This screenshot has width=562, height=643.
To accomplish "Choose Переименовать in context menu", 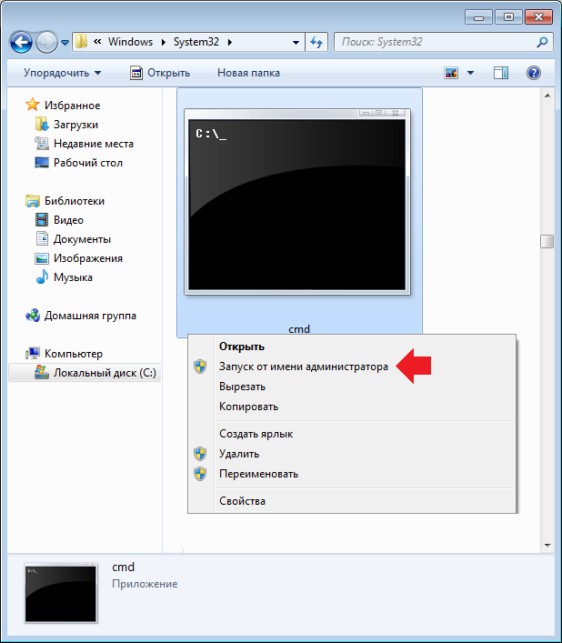I will coord(258,474).
